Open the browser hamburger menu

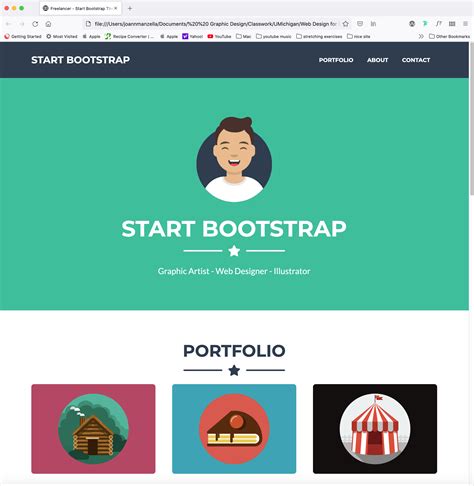pyautogui.click(x=465, y=24)
